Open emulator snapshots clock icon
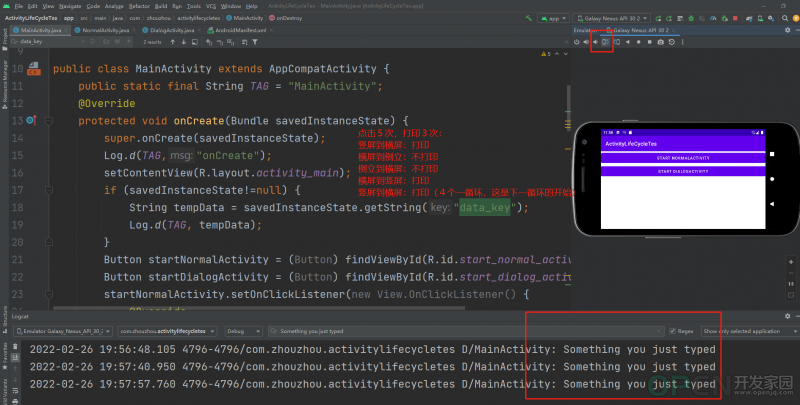800x405 pixels. (x=671, y=42)
